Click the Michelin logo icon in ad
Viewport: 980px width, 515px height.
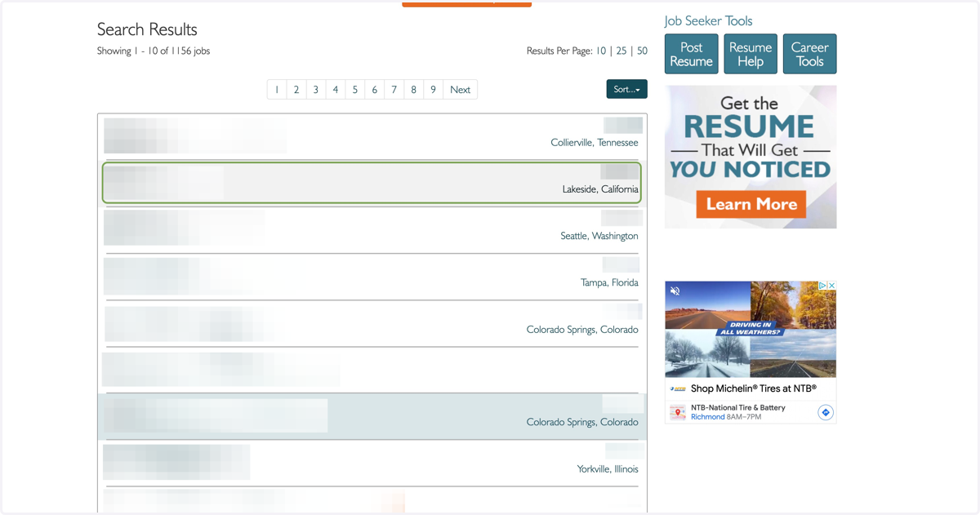pyautogui.click(x=679, y=389)
